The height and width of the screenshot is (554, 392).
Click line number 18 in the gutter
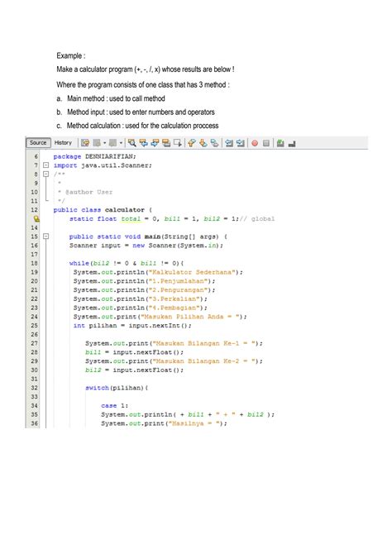coord(34,263)
